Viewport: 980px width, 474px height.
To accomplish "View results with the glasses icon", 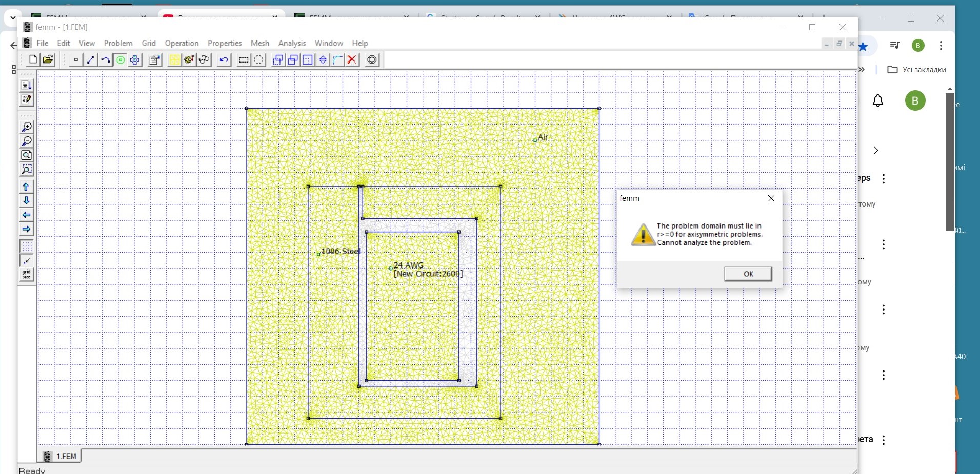I will coord(204,60).
